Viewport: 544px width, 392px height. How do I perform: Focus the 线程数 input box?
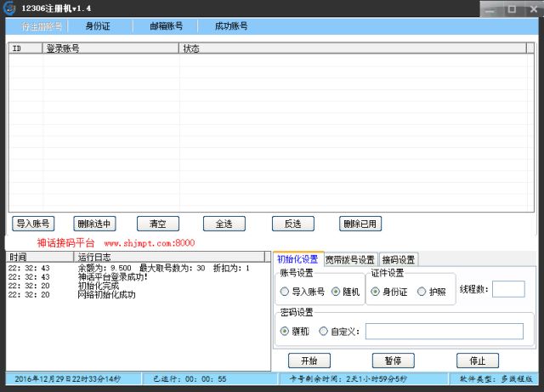[508, 289]
